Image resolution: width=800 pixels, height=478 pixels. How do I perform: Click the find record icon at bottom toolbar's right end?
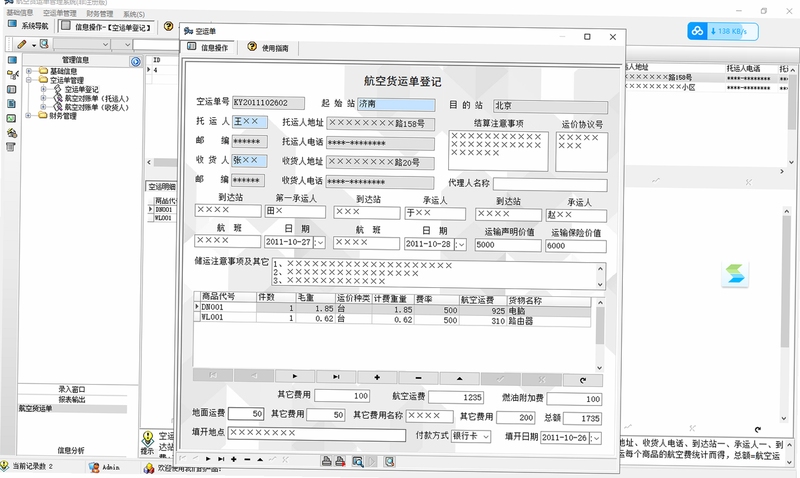pos(389,462)
